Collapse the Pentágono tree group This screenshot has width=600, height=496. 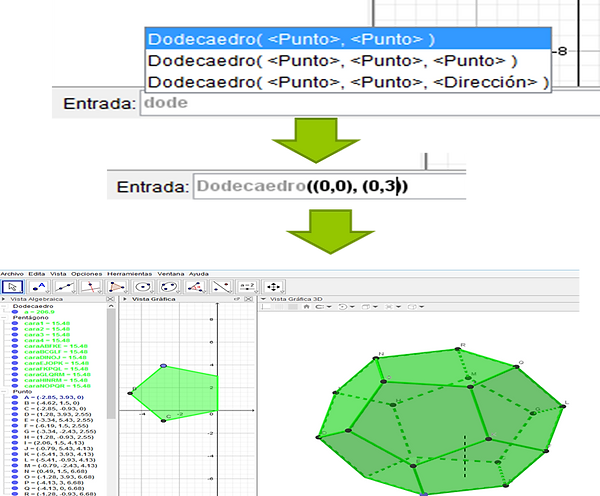point(4,318)
